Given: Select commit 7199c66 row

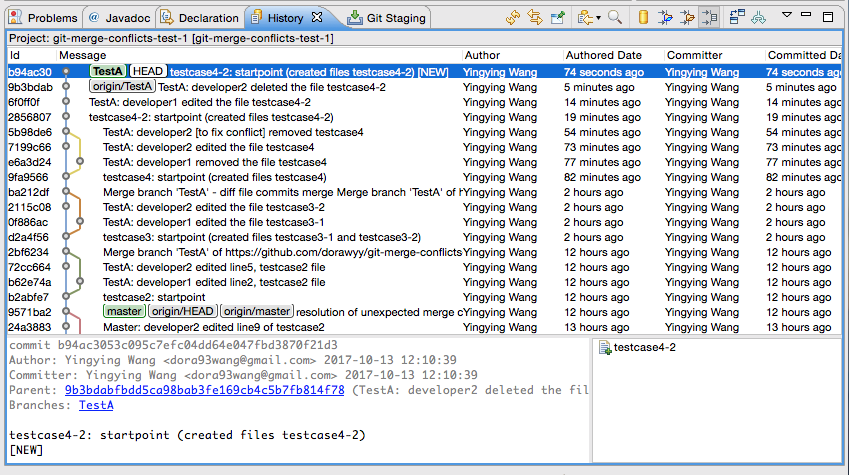Looking at the screenshot, I should click(424, 147).
